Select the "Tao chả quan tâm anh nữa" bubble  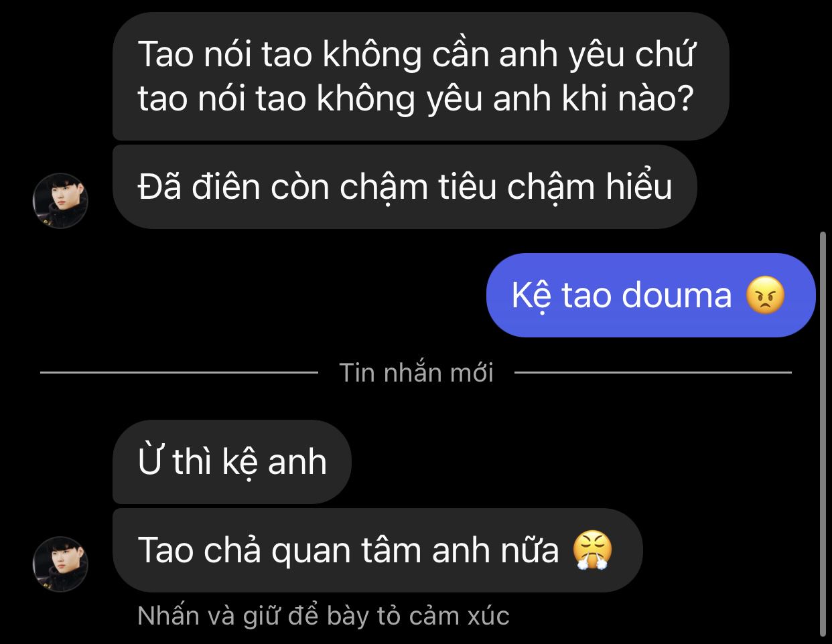377,550
